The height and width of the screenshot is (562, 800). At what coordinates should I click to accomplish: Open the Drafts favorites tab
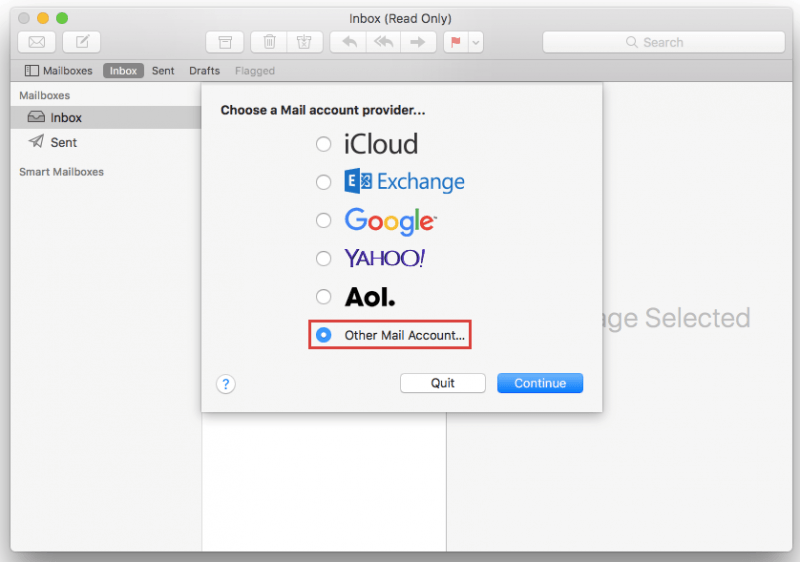[x=205, y=71]
